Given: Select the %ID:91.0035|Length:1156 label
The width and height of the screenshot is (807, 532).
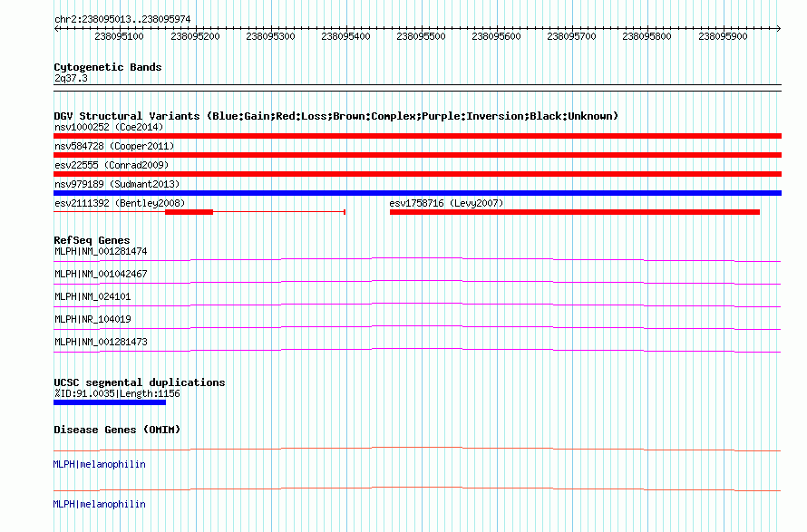Looking at the screenshot, I should pyautogui.click(x=117, y=393).
